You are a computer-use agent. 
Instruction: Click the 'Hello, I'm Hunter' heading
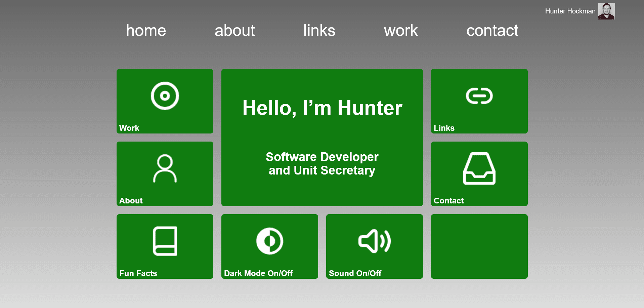[x=322, y=108]
